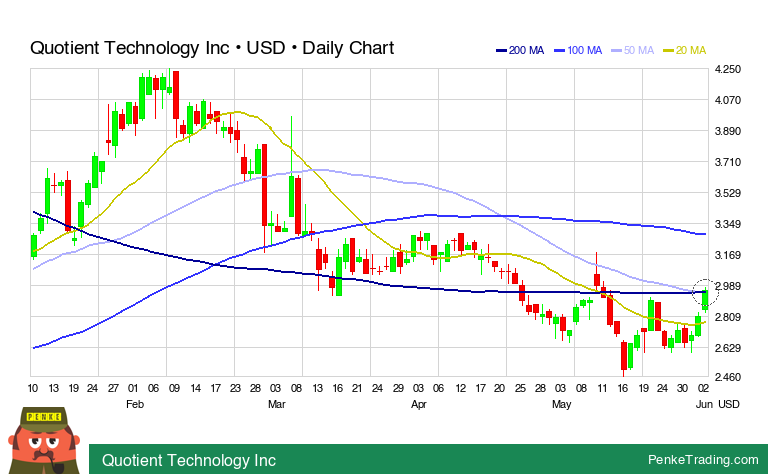Screen dimensions: 768x474
Task: Click the Feb month label
Action: (135, 404)
